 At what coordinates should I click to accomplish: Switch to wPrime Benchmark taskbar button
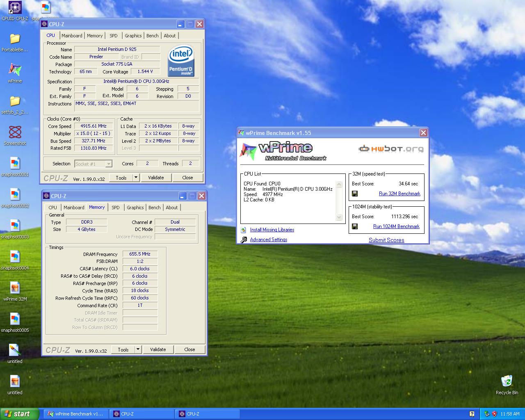click(x=76, y=414)
